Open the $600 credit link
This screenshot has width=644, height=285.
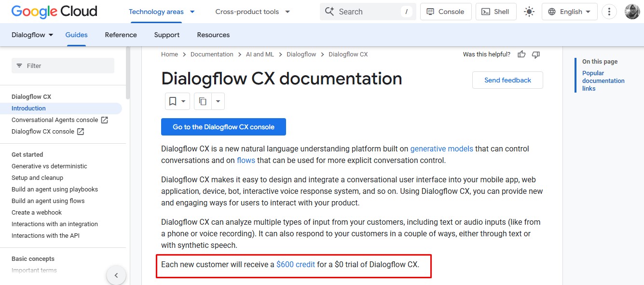pyautogui.click(x=296, y=264)
